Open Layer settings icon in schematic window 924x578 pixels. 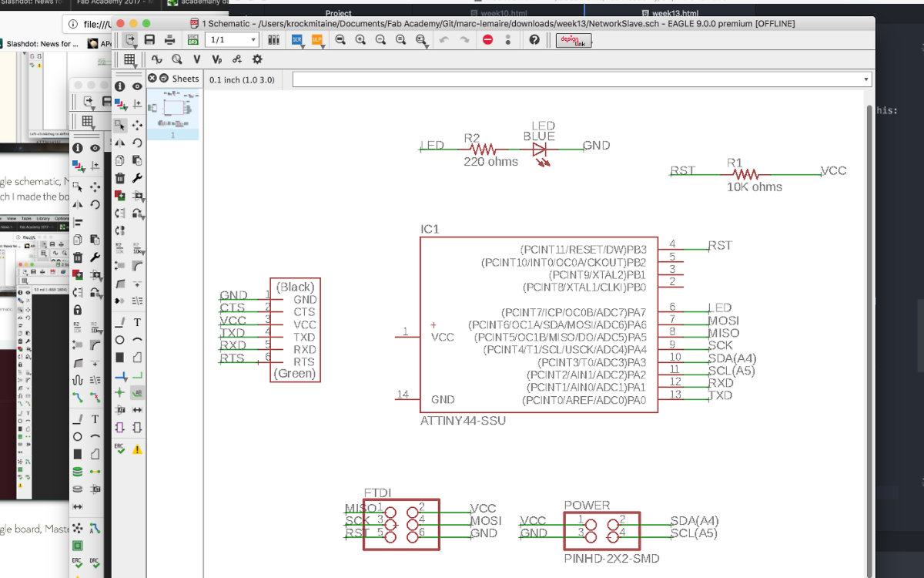point(120,104)
